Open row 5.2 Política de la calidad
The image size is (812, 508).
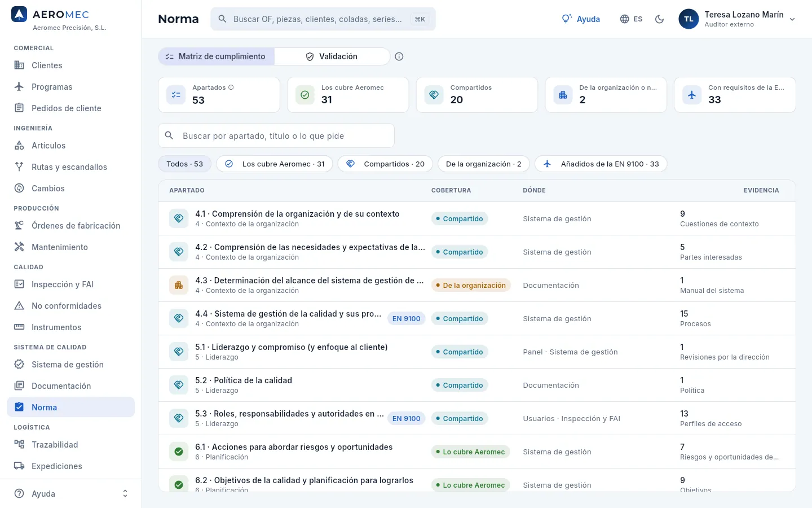click(x=477, y=385)
